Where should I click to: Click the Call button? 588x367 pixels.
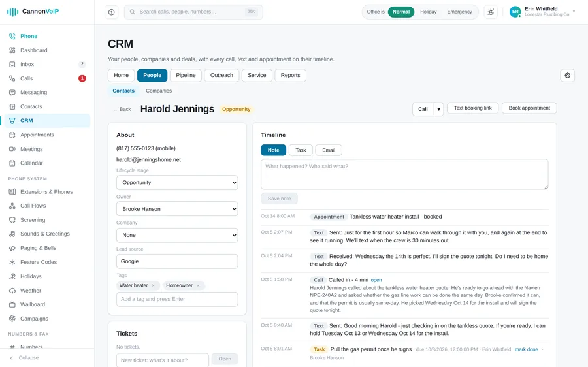(x=423, y=109)
